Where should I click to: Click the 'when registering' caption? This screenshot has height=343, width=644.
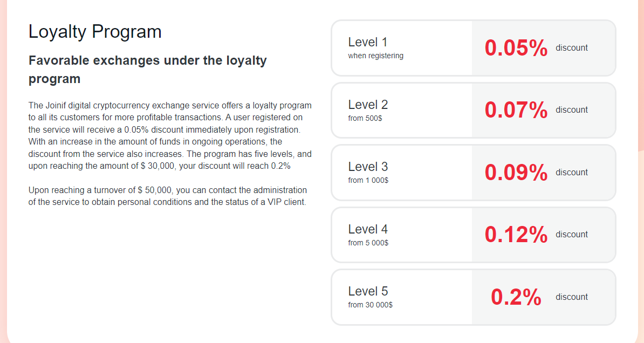375,56
